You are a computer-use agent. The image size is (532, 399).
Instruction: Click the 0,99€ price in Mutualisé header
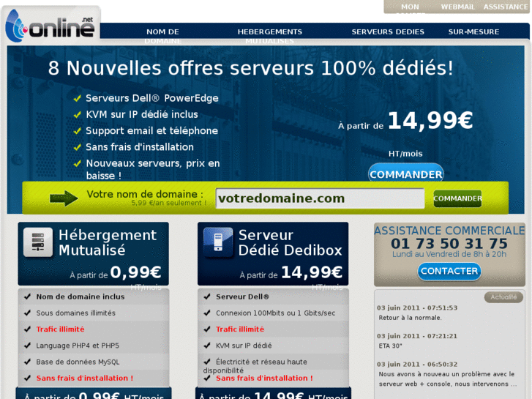tap(135, 272)
